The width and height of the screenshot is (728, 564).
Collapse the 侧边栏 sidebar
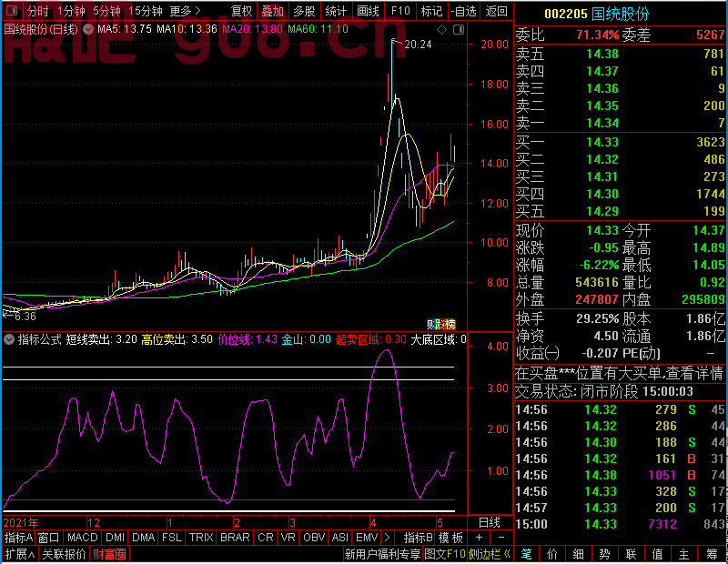point(490,554)
